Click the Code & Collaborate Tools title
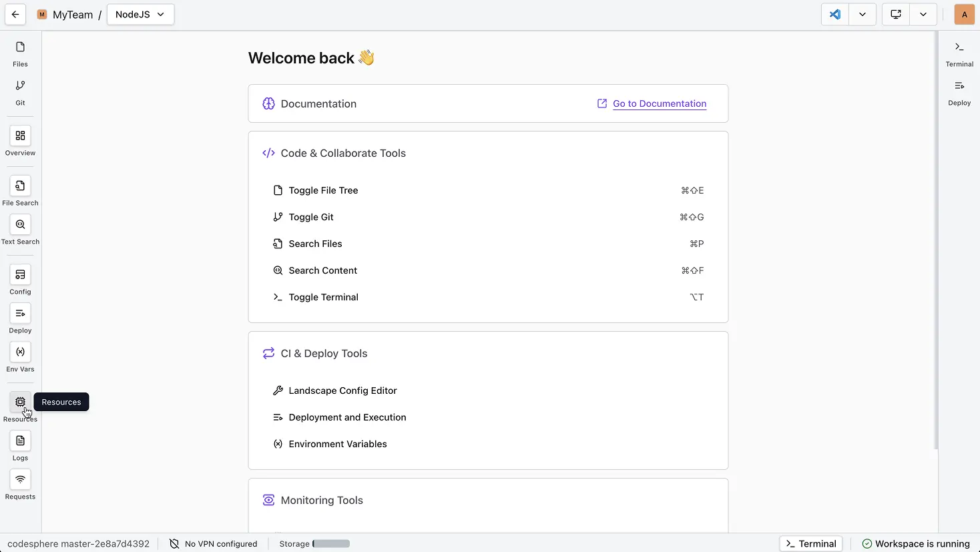 343,154
